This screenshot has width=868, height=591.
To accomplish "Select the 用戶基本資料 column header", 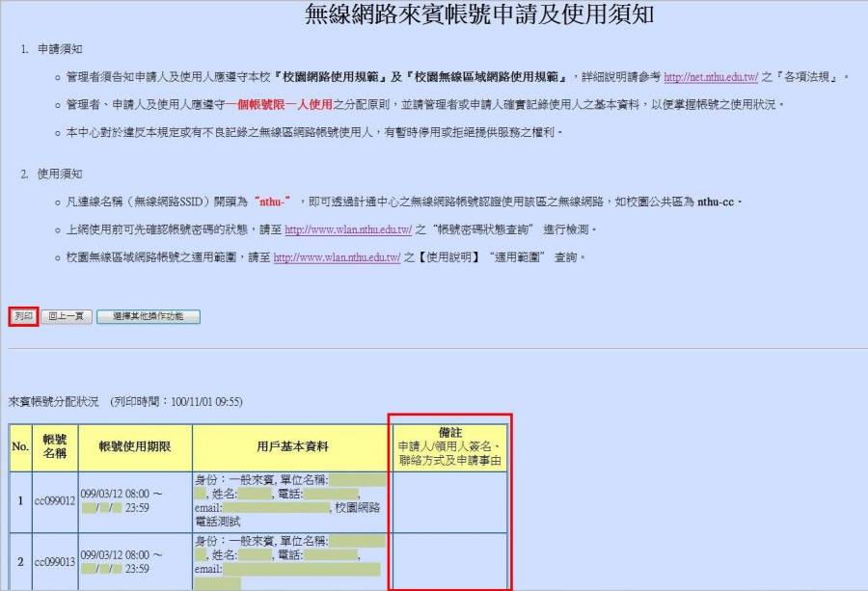I will [x=292, y=446].
